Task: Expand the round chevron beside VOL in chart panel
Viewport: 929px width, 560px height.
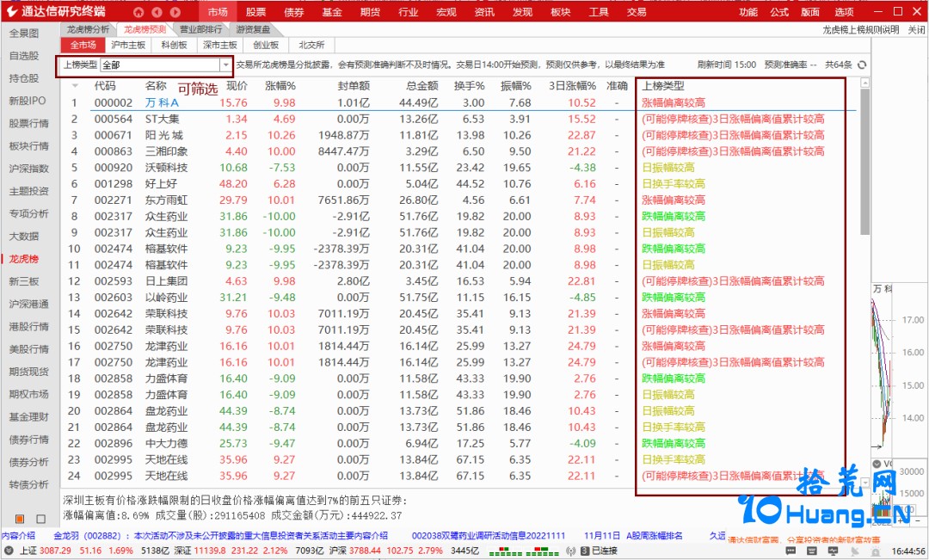Action: (x=877, y=464)
